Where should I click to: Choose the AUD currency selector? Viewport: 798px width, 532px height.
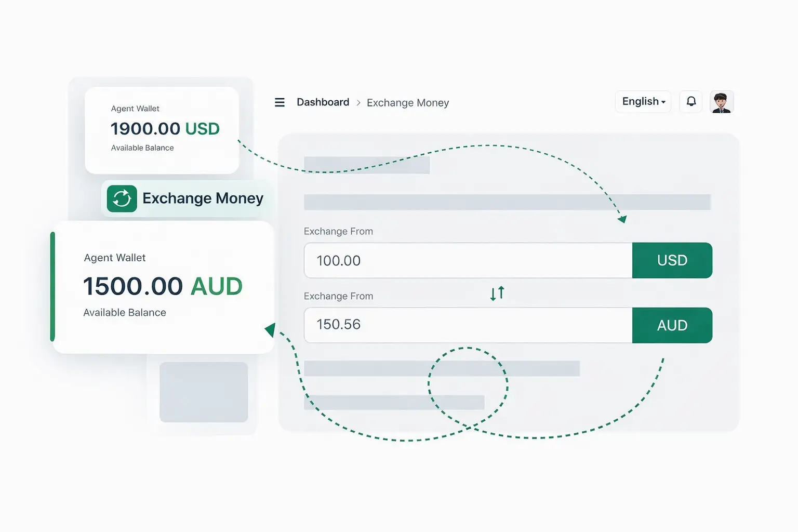tap(672, 325)
